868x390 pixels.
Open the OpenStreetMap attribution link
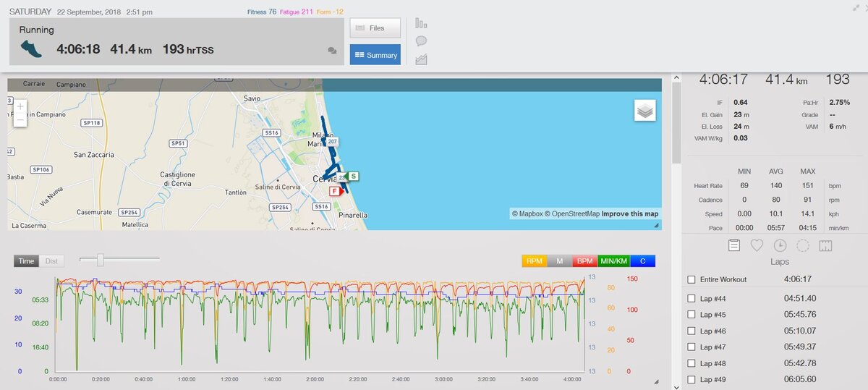(571, 214)
